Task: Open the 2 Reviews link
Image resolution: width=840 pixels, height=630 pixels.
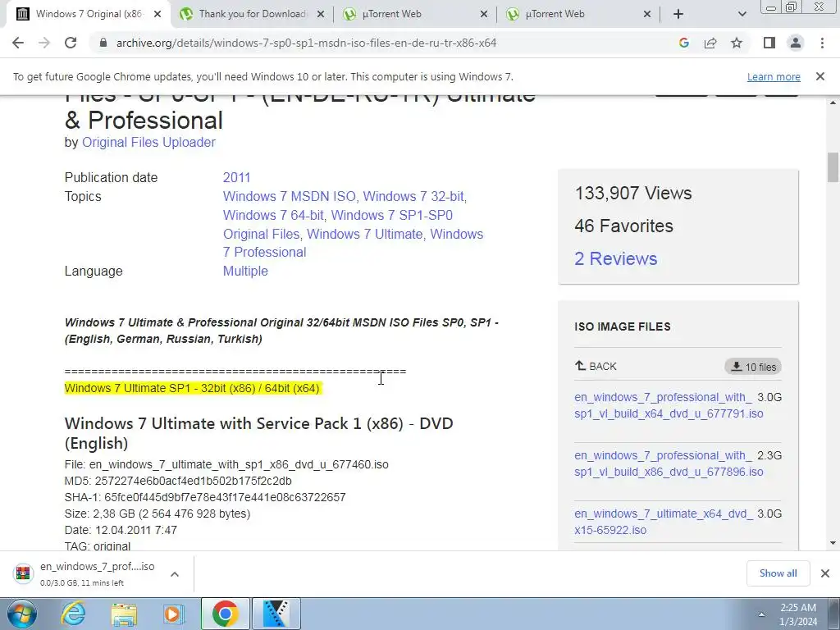Action: coord(615,258)
